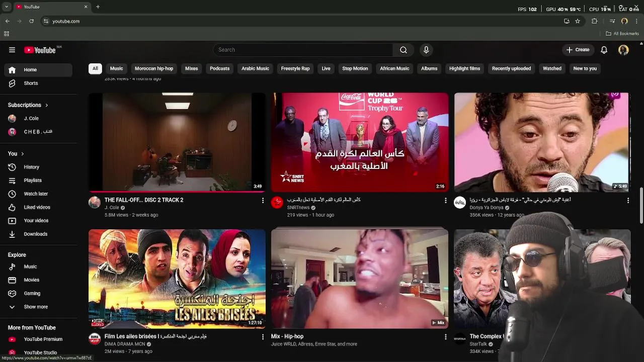Image resolution: width=644 pixels, height=362 pixels.
Task: Open Your videos in sidebar
Action: [x=38, y=221]
